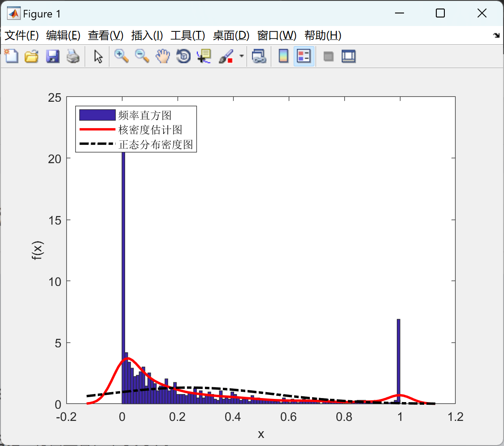The height and width of the screenshot is (446, 504).
Task: Open the 插入(I) menu
Action: pyautogui.click(x=147, y=35)
